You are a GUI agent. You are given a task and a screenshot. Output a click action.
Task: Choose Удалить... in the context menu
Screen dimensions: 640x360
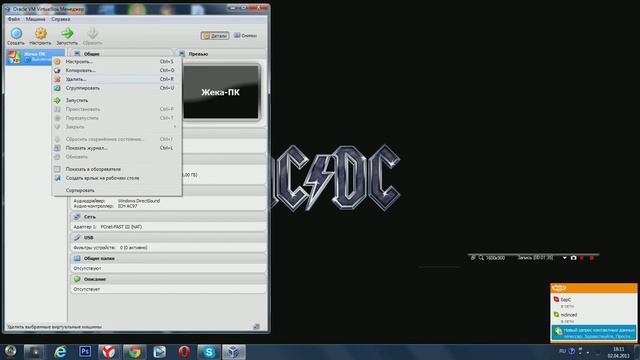(x=117, y=79)
